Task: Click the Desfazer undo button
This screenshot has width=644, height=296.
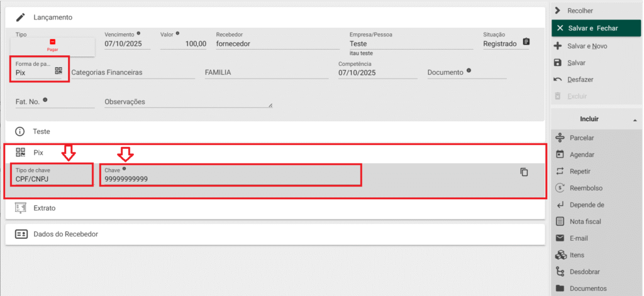Action: 580,79
